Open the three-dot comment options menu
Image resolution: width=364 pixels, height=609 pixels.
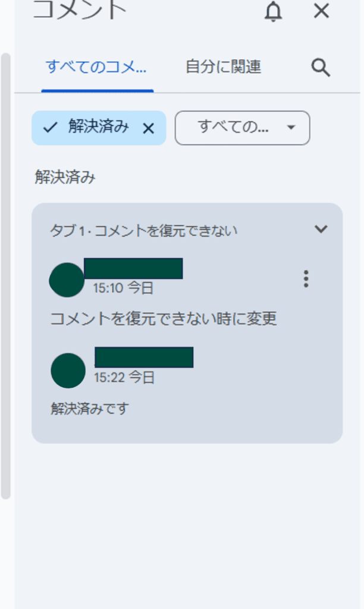pos(306,278)
